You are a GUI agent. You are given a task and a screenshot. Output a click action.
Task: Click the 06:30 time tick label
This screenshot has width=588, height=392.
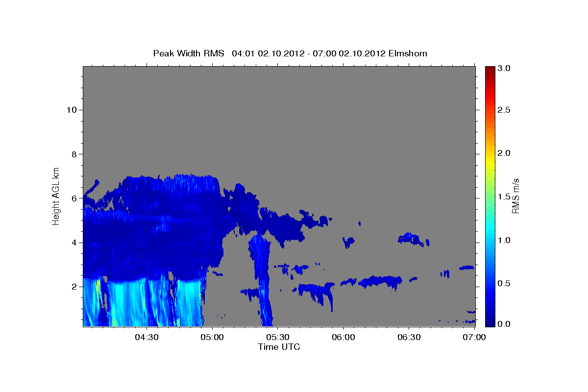click(409, 337)
